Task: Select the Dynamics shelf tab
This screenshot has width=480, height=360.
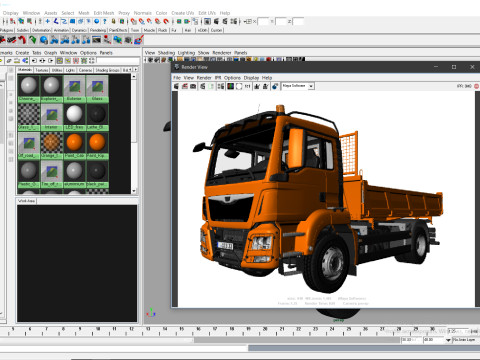Action: point(79,30)
